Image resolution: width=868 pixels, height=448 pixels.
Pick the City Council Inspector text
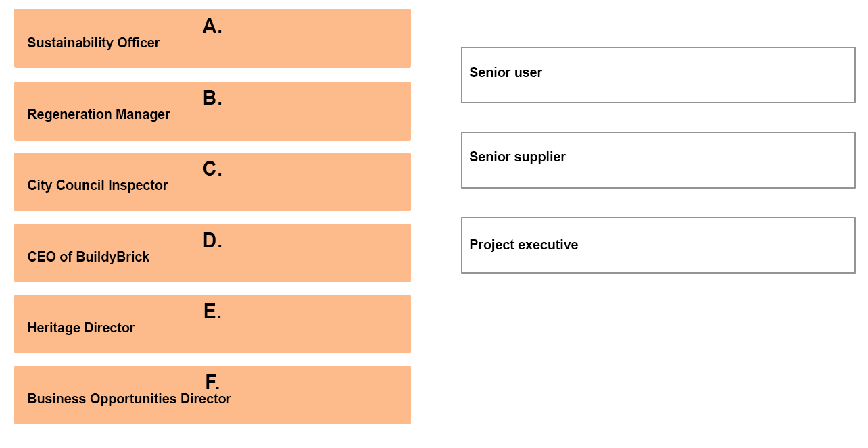[x=97, y=185]
